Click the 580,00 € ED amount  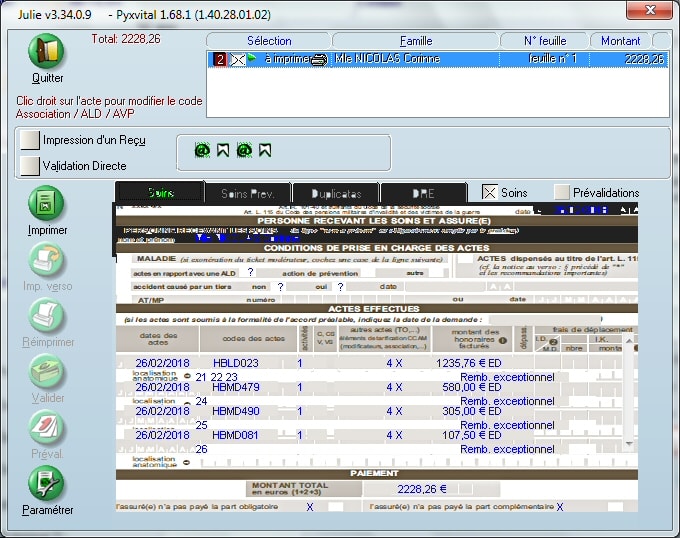tap(473, 387)
